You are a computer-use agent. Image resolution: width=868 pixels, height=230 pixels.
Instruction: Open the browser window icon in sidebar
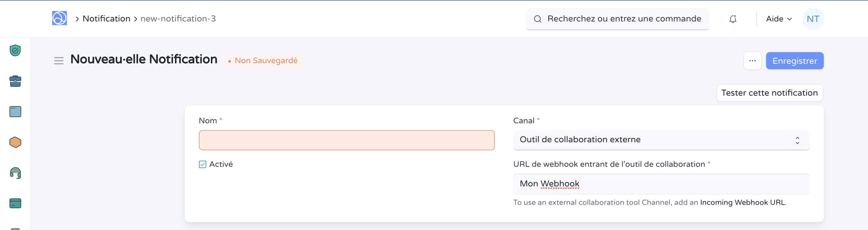tap(15, 111)
